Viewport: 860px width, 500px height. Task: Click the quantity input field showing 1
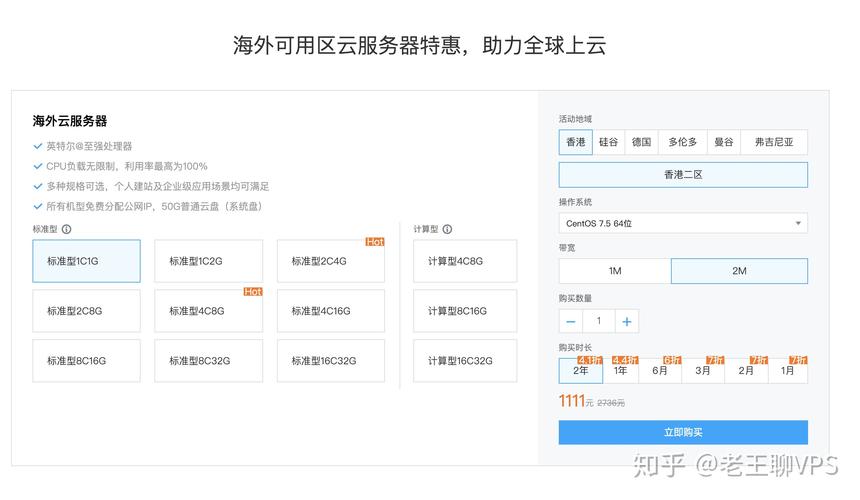pyautogui.click(x=599, y=321)
